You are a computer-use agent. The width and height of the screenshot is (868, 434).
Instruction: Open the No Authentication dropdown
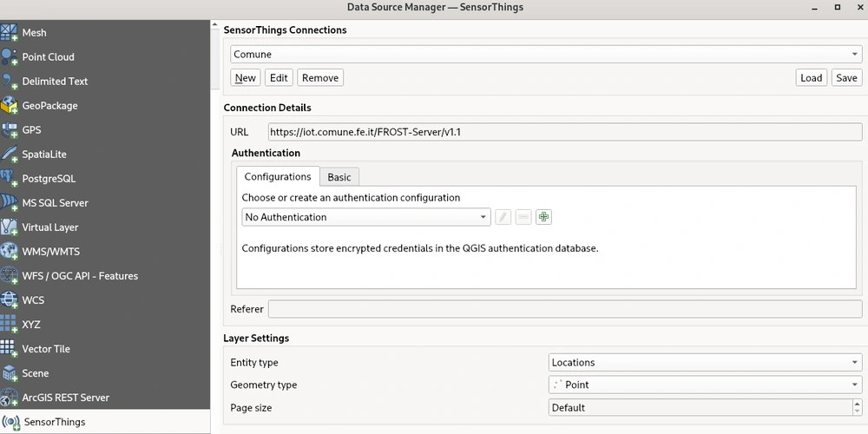[365, 217]
